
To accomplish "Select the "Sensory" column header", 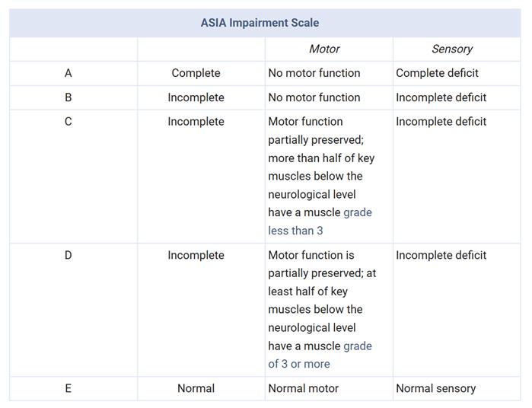I will coord(452,49).
